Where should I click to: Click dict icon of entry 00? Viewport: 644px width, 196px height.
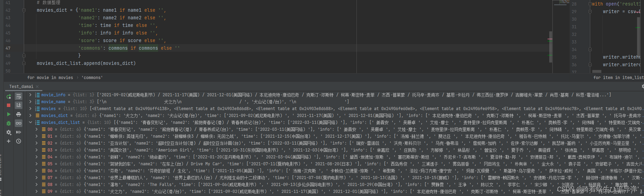44,129
